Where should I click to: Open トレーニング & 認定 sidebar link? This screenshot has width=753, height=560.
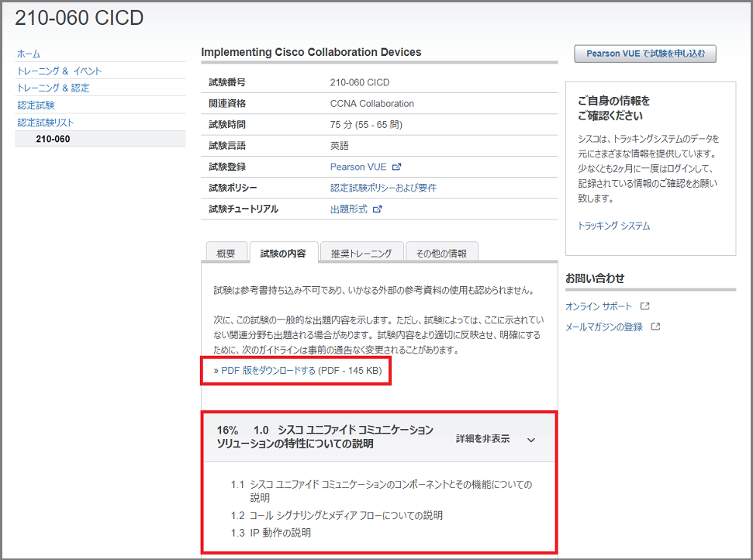pyautogui.click(x=54, y=88)
